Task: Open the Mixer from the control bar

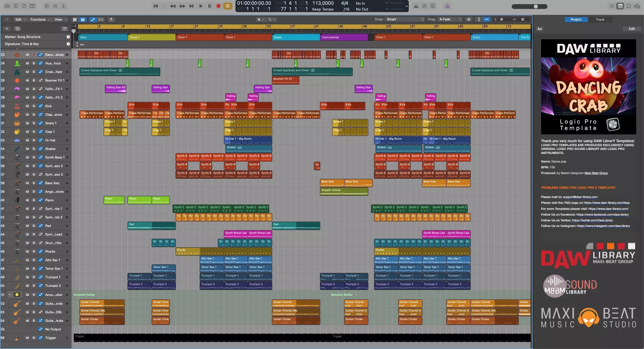Action: [55, 6]
